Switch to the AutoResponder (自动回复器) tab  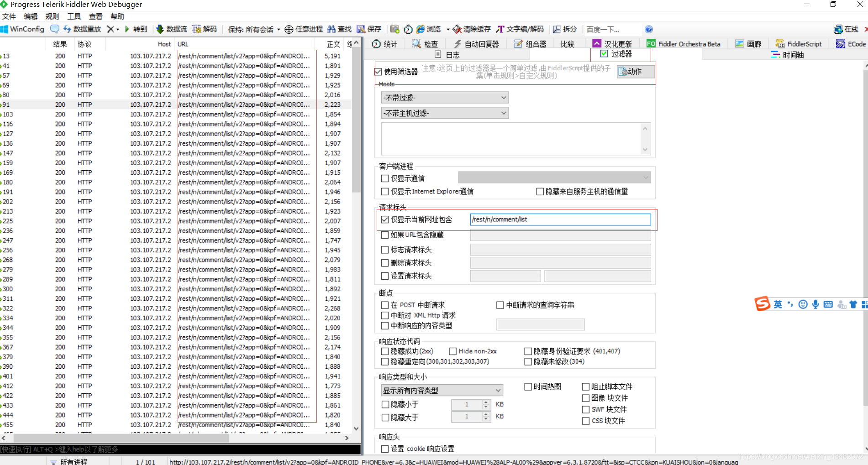(x=476, y=44)
